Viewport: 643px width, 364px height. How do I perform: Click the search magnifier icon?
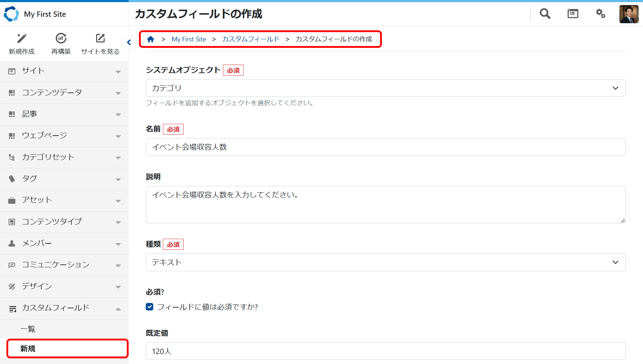click(545, 14)
